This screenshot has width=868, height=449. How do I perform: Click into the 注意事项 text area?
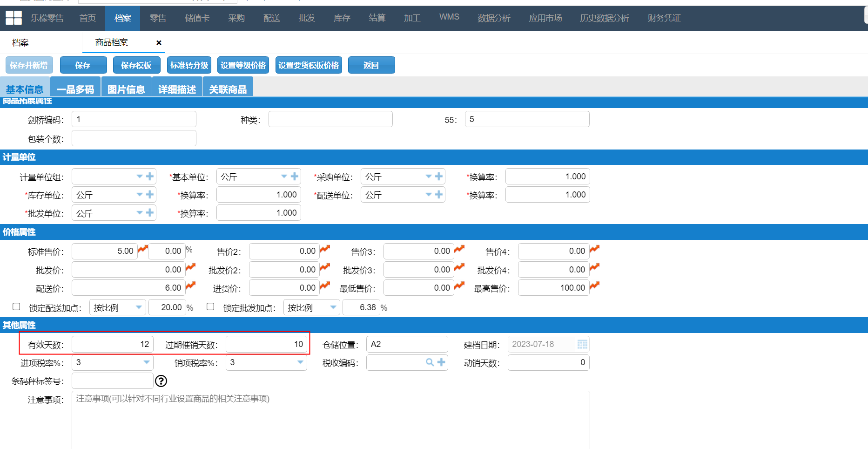point(330,420)
